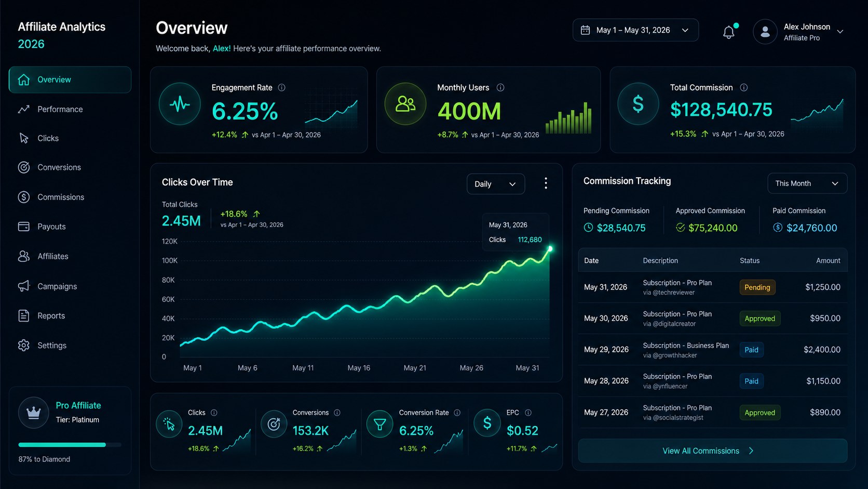
Task: Click View All Commissions button
Action: 713,451
